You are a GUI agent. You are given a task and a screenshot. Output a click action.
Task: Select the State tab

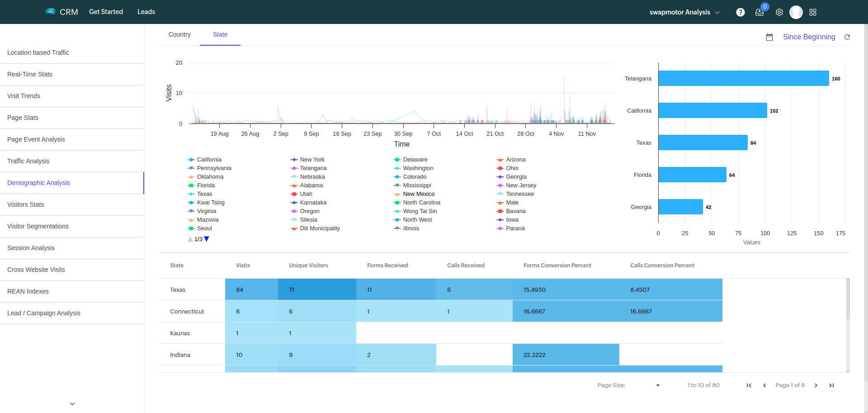220,34
